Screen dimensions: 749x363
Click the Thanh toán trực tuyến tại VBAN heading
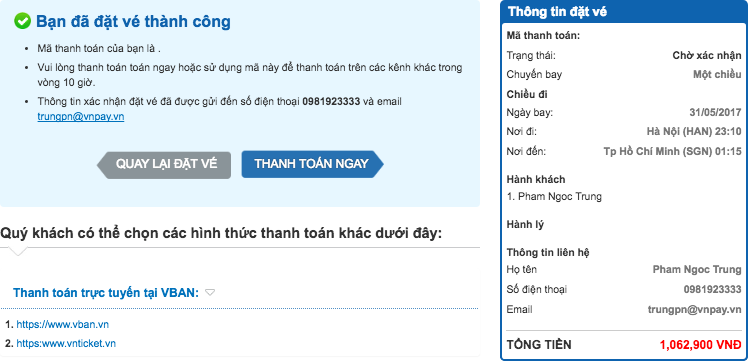coord(106,293)
